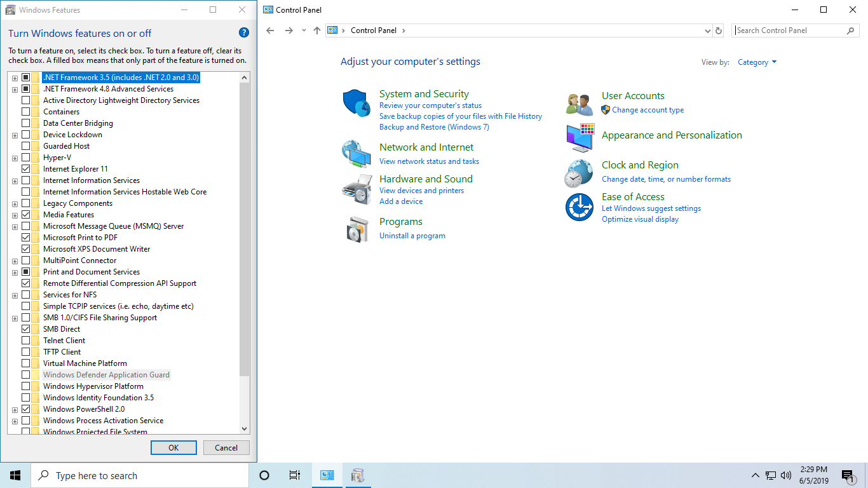Expand .NET Framework 4.8 Advanced Services
This screenshot has width=868, height=488.
15,89
